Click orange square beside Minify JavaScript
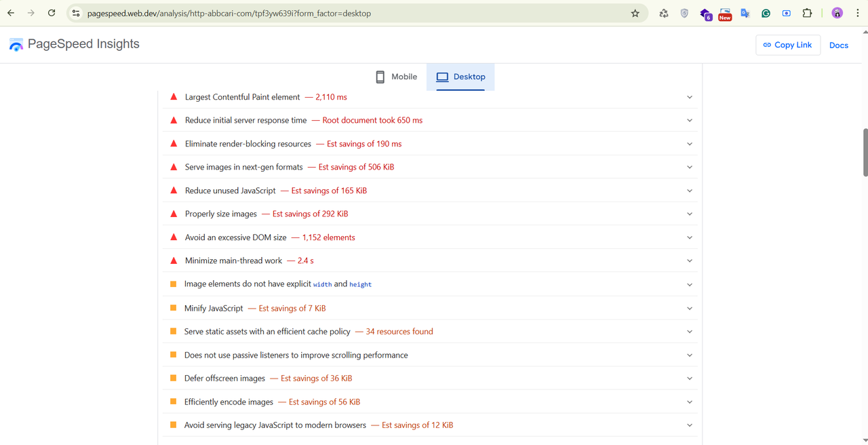This screenshot has width=868, height=445. point(173,308)
